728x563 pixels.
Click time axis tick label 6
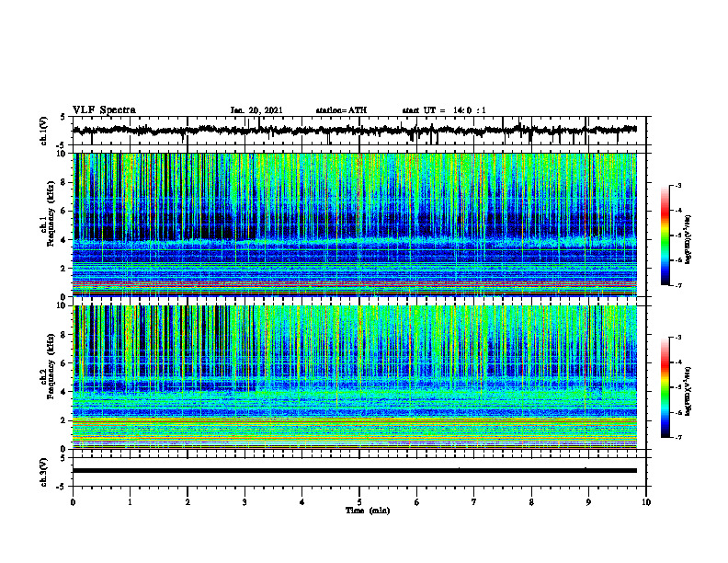tap(417, 502)
